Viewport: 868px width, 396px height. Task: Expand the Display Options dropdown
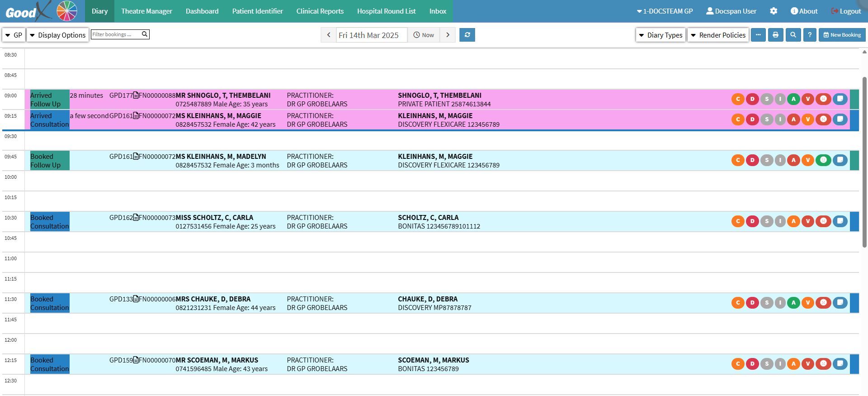click(57, 35)
